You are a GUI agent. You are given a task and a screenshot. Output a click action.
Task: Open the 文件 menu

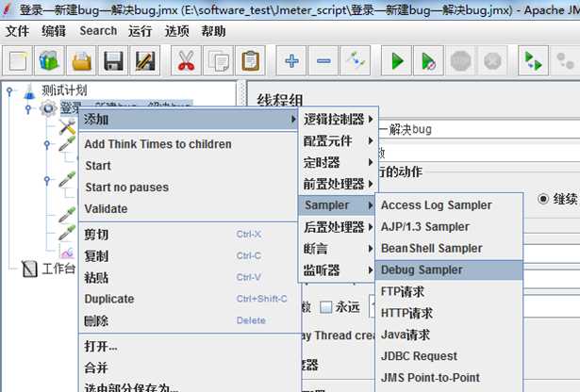pos(17,31)
